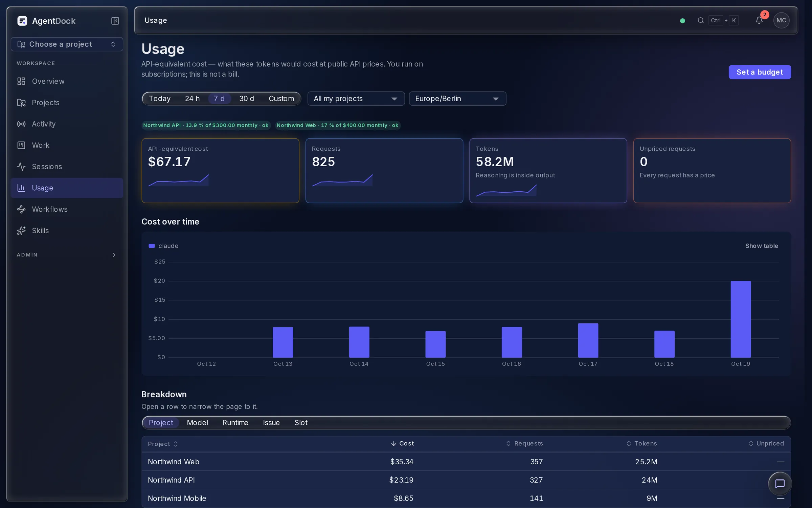
Task: Open the All my projects dropdown
Action: [x=356, y=99]
